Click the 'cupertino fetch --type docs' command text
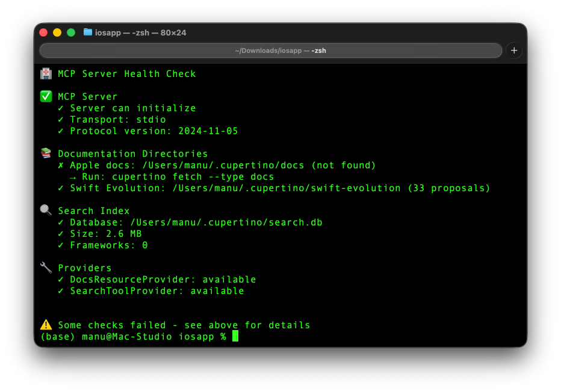This screenshot has height=392, width=561. 193,177
